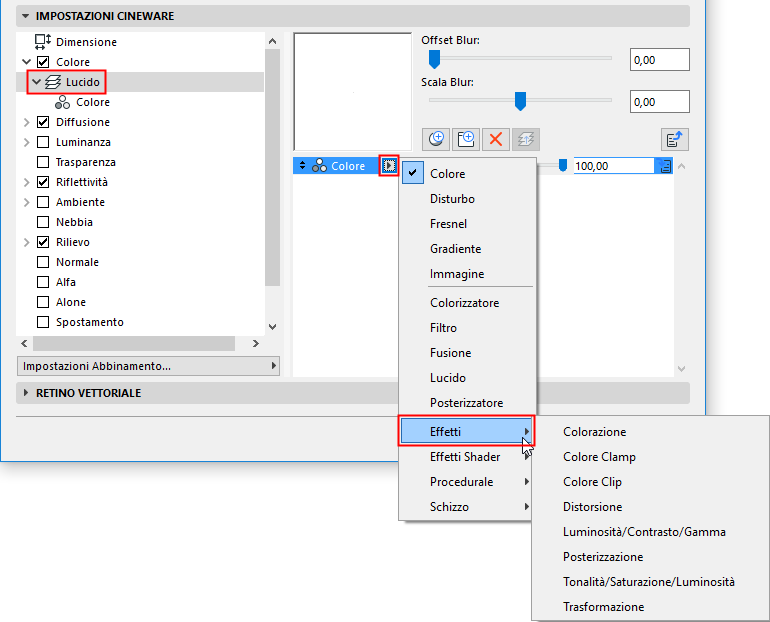770x622 pixels.
Task: Click the reorder arrows on Colore layer
Action: click(302, 166)
